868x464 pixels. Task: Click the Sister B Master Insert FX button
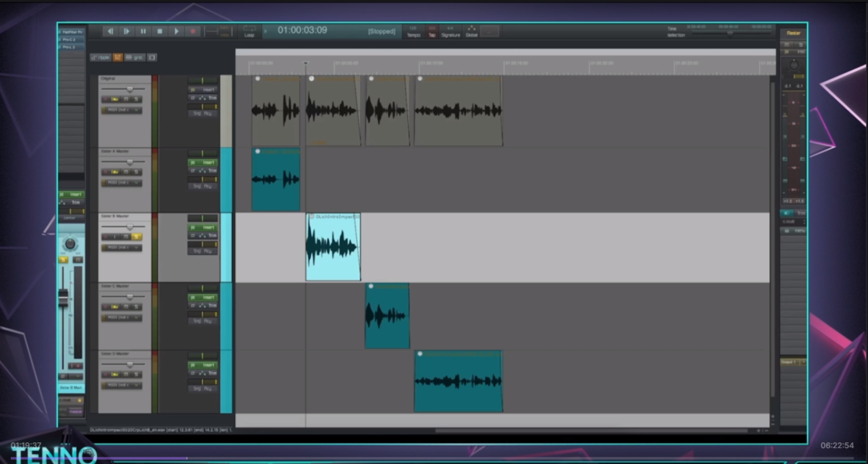click(203, 227)
